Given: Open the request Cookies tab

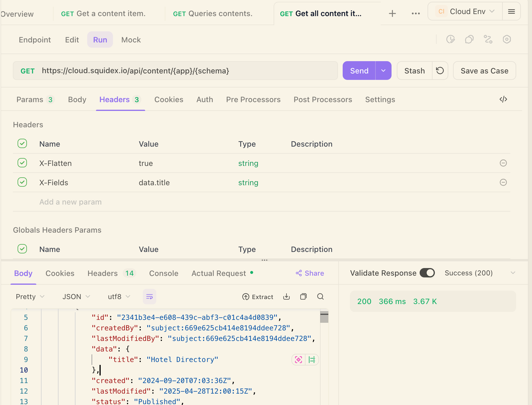Looking at the screenshot, I should pyautogui.click(x=169, y=100).
